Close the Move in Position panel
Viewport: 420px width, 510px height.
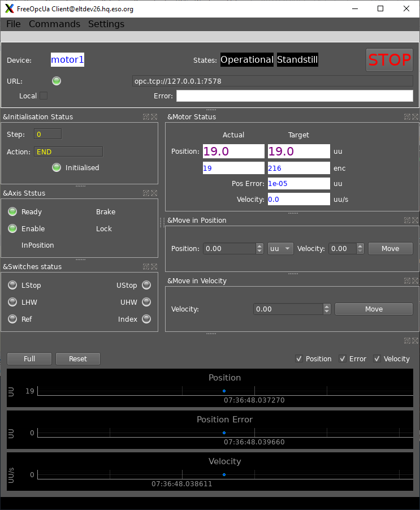pyautogui.click(x=415, y=220)
